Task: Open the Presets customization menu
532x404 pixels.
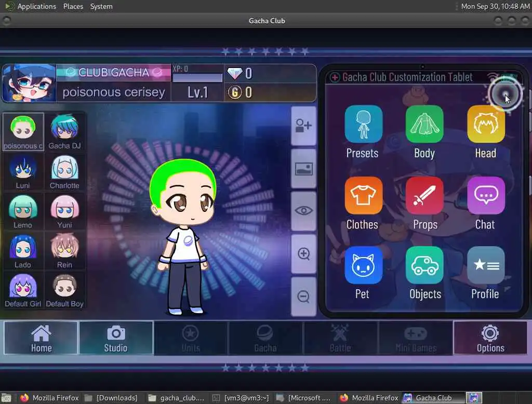Action: pyautogui.click(x=363, y=124)
